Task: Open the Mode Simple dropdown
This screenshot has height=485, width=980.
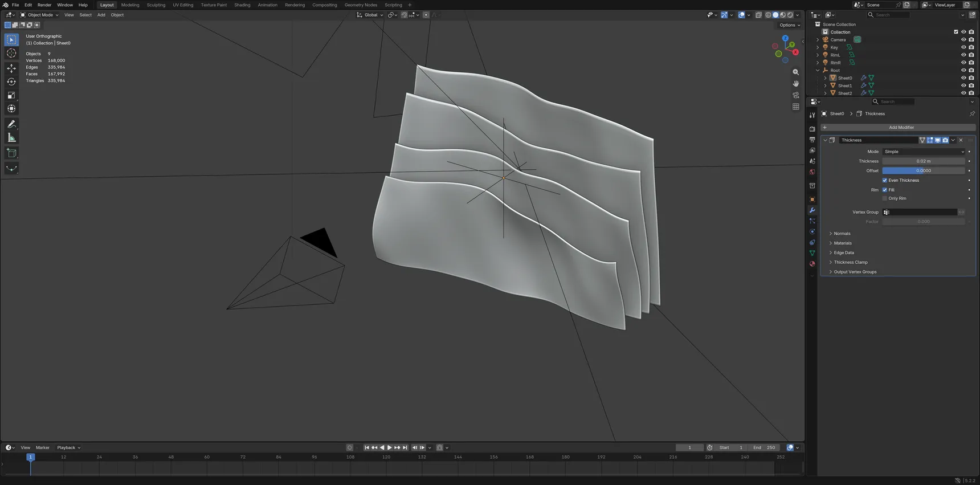Action: coord(924,152)
